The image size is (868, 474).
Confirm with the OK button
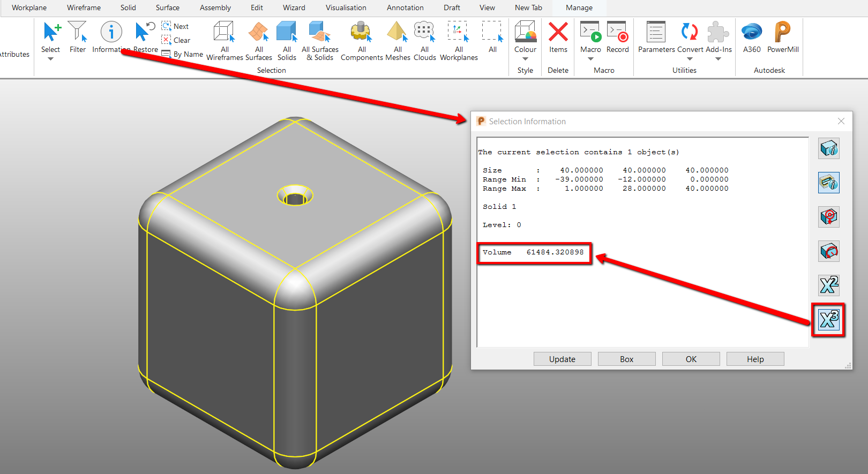(691, 359)
